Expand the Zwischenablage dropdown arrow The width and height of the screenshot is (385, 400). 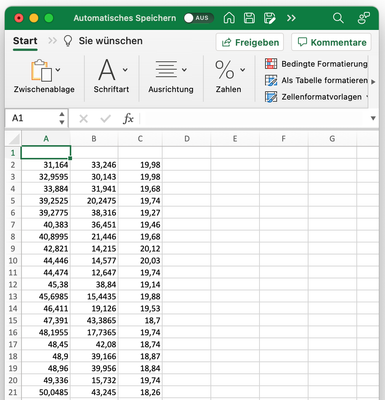click(58, 70)
